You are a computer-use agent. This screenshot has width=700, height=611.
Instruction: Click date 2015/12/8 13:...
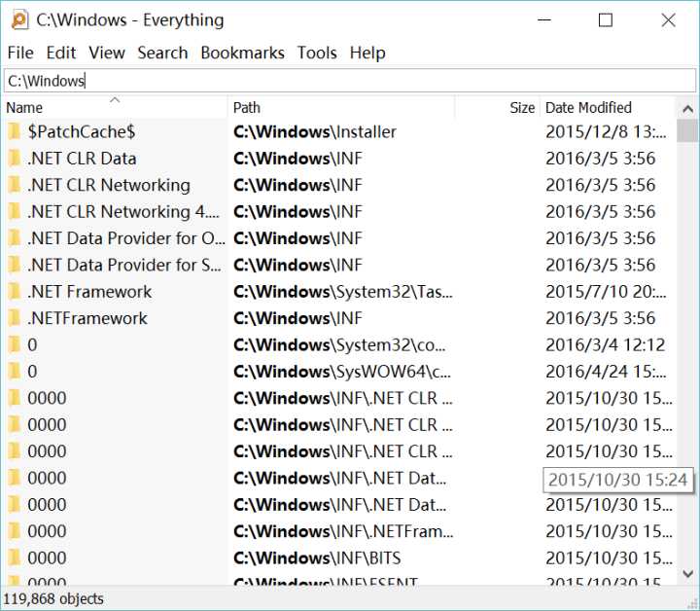pos(606,131)
